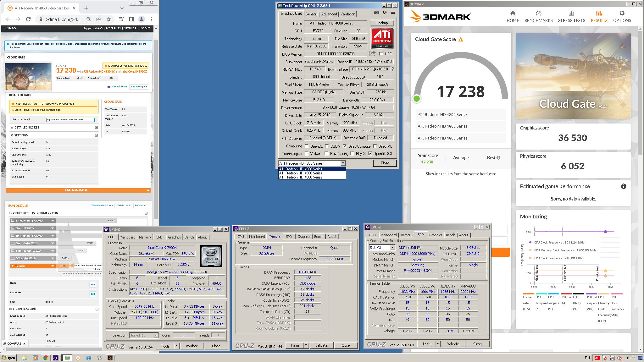The image size is (644, 362).
Task: Toggle the UEFI checkbox in GPU-Z
Action: (381, 54)
